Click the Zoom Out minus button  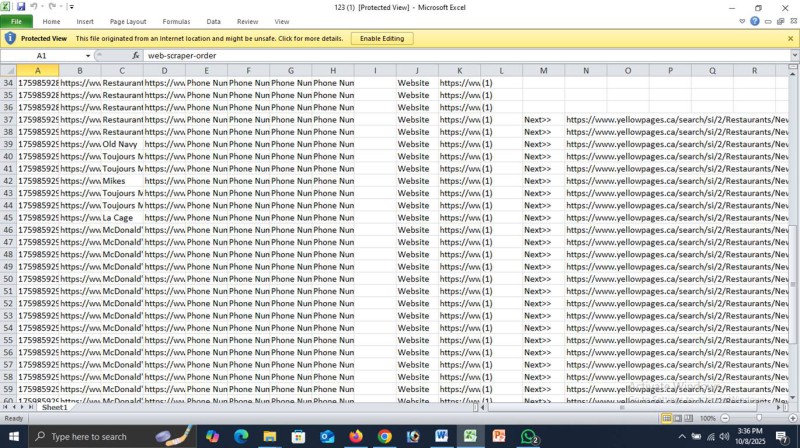pyautogui.click(x=724, y=418)
